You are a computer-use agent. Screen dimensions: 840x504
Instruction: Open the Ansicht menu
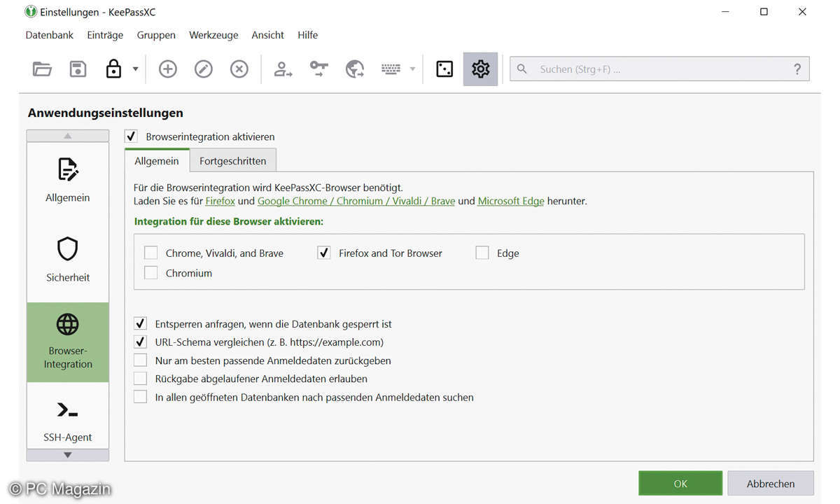pyautogui.click(x=268, y=35)
